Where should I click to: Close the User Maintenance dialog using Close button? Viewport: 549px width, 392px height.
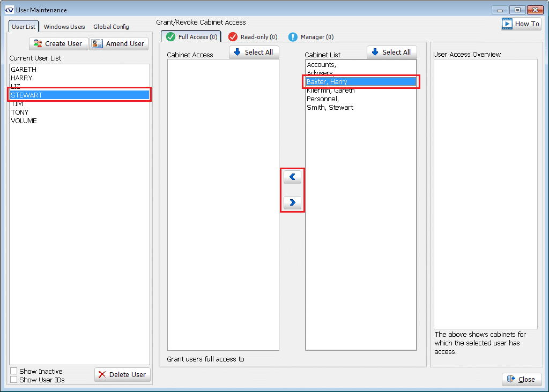coord(522,379)
